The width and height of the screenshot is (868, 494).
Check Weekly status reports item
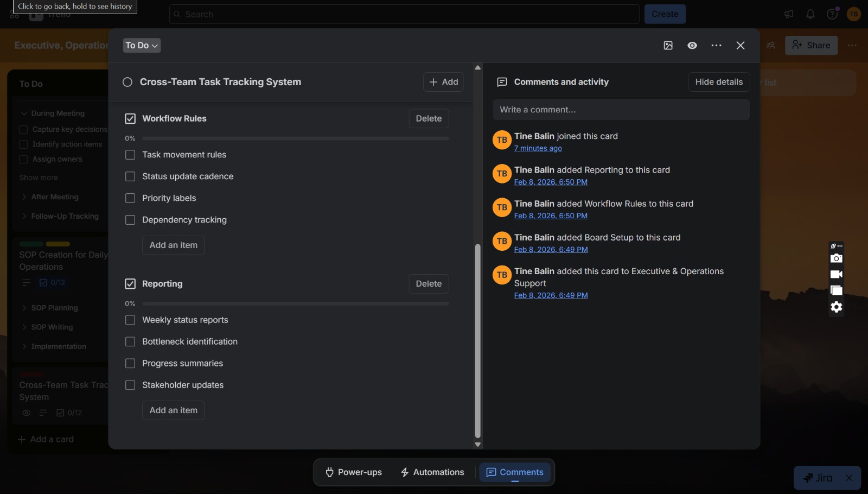pos(130,320)
